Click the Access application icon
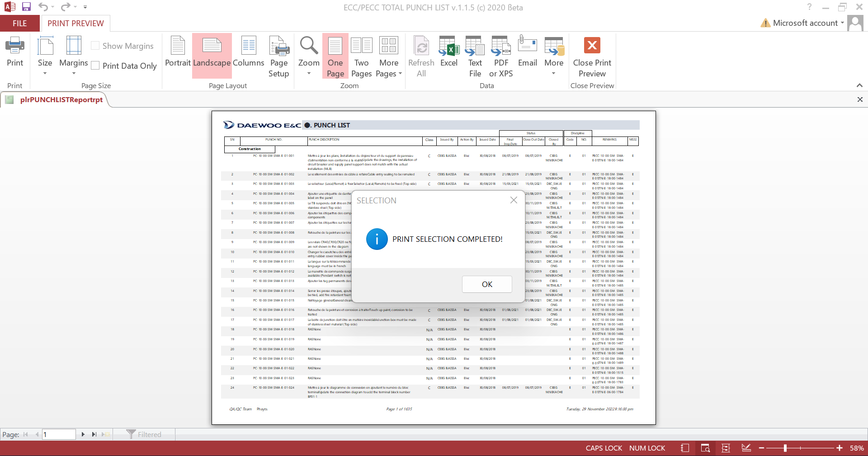The height and width of the screenshot is (456, 868). click(9, 7)
